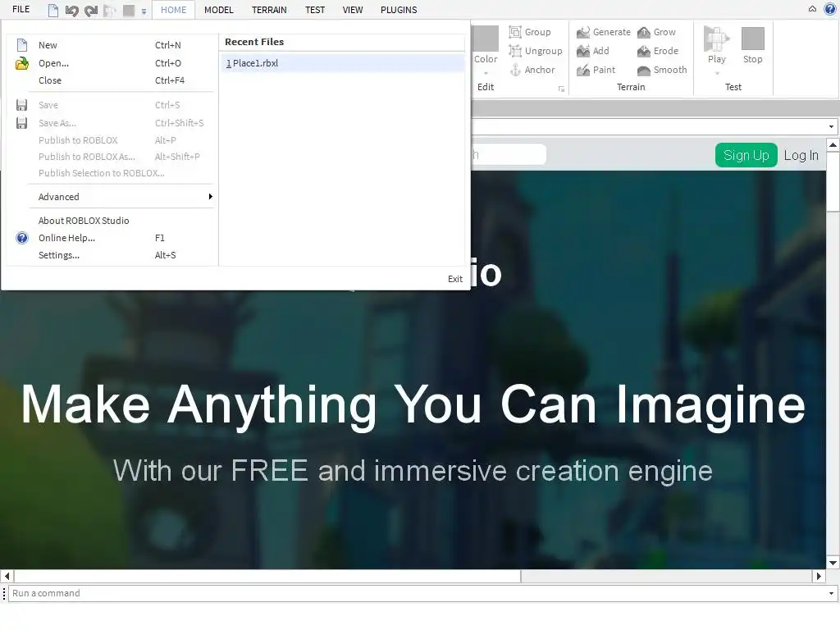Click Exit in the File menu
Image resolution: width=840 pixels, height=630 pixels.
tap(454, 279)
